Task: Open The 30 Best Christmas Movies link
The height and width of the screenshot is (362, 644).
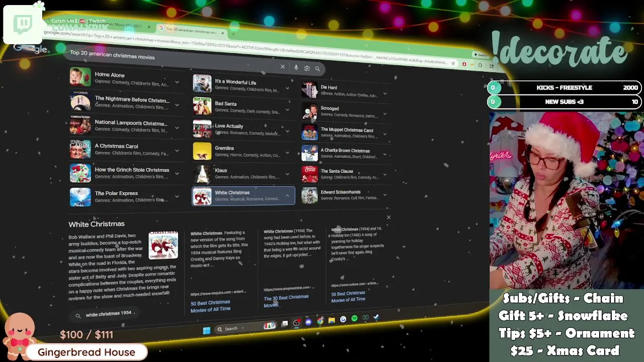Action: point(286,301)
